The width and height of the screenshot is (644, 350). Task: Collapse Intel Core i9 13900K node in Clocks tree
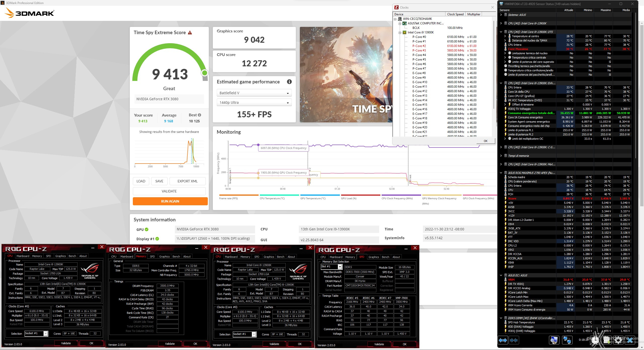(400, 33)
